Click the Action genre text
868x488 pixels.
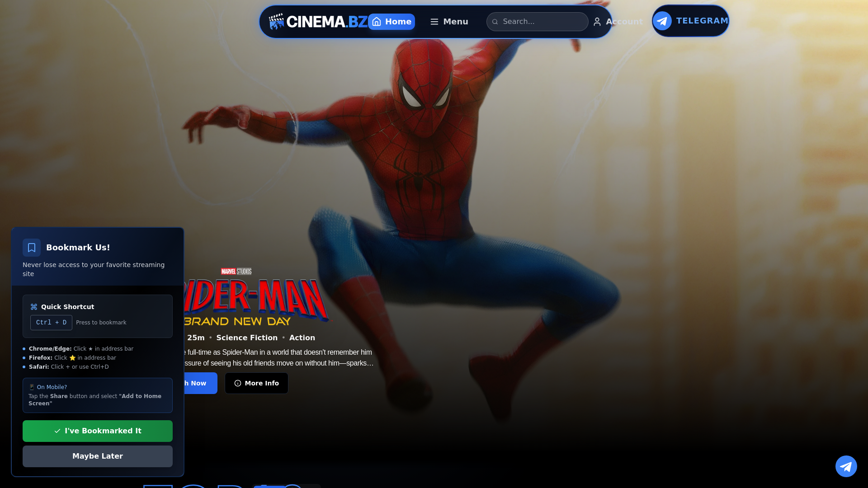(x=302, y=338)
